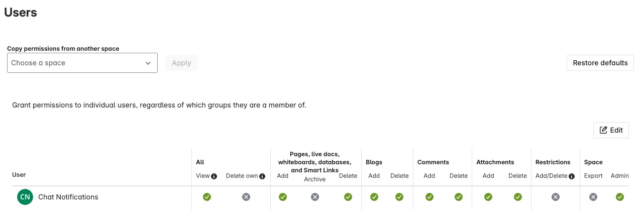Click the Apply button
The image size is (644, 210).
[x=181, y=63]
